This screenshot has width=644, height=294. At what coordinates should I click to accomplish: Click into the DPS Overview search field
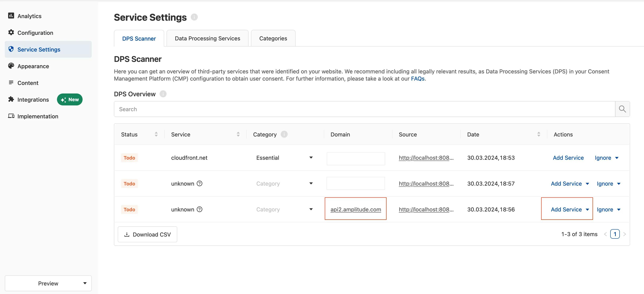click(x=364, y=109)
